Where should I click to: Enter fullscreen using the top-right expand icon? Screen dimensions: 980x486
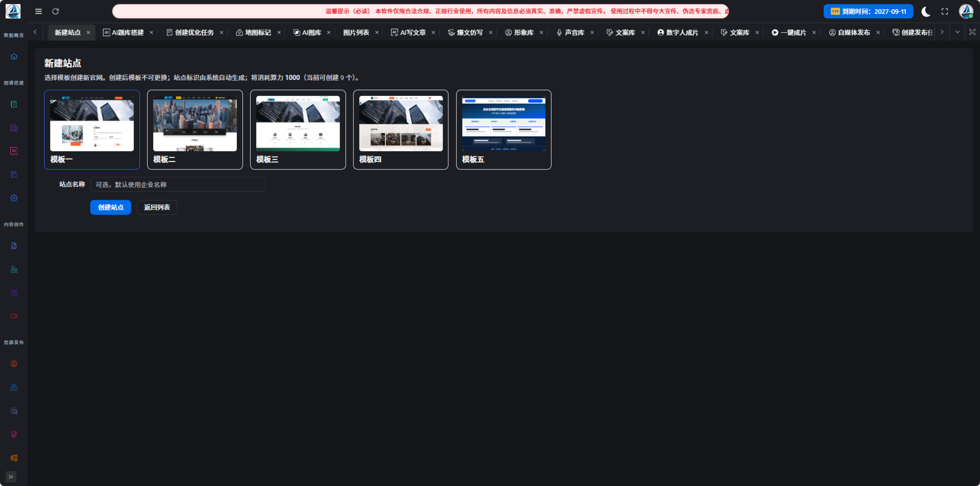point(945,11)
